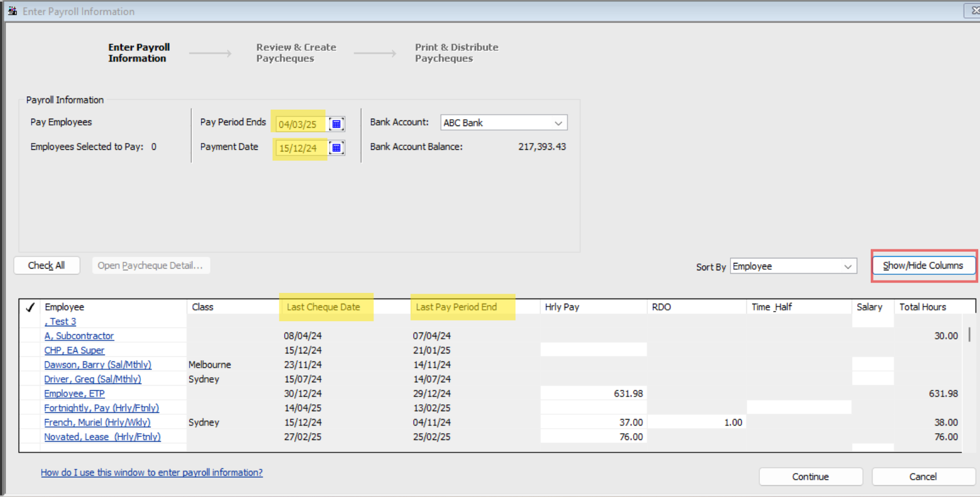
Task: Edit the Payment Date field
Action: [x=300, y=148]
